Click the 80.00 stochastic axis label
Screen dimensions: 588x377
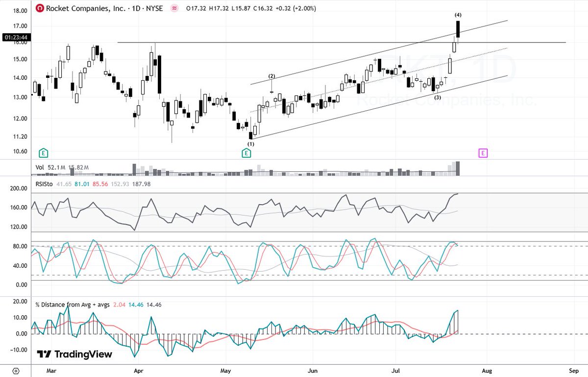click(x=20, y=246)
